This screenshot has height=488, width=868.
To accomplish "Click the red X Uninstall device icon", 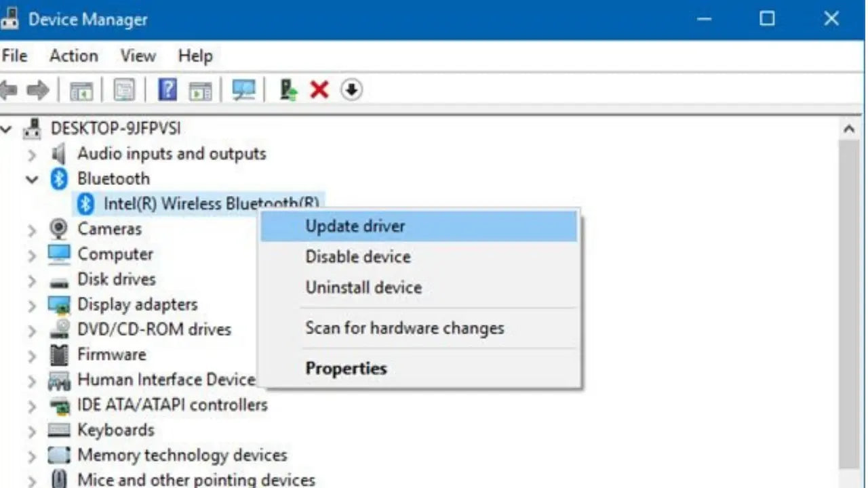I will (x=319, y=89).
